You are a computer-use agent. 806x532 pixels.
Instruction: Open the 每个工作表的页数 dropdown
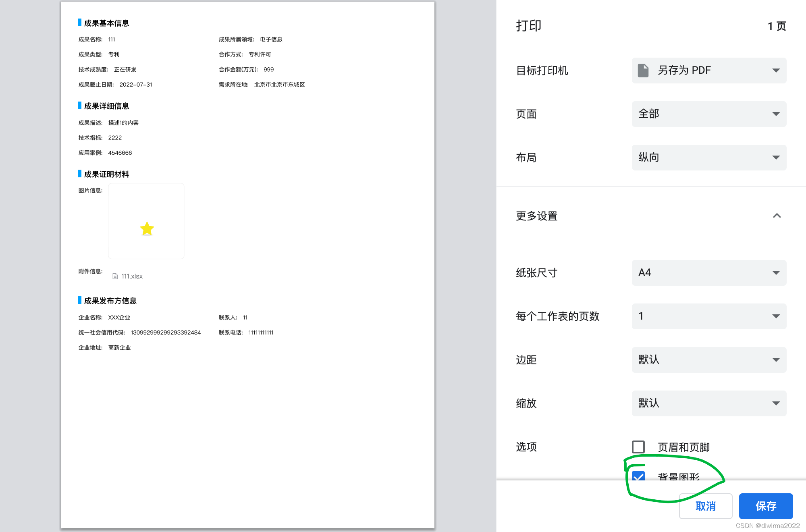(709, 316)
